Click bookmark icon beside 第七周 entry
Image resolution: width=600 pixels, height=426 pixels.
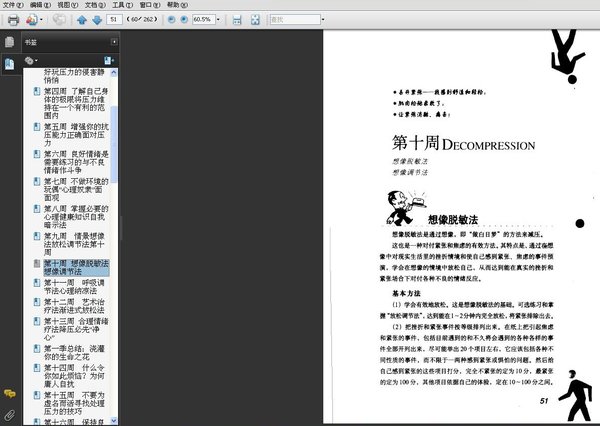[x=37, y=181]
